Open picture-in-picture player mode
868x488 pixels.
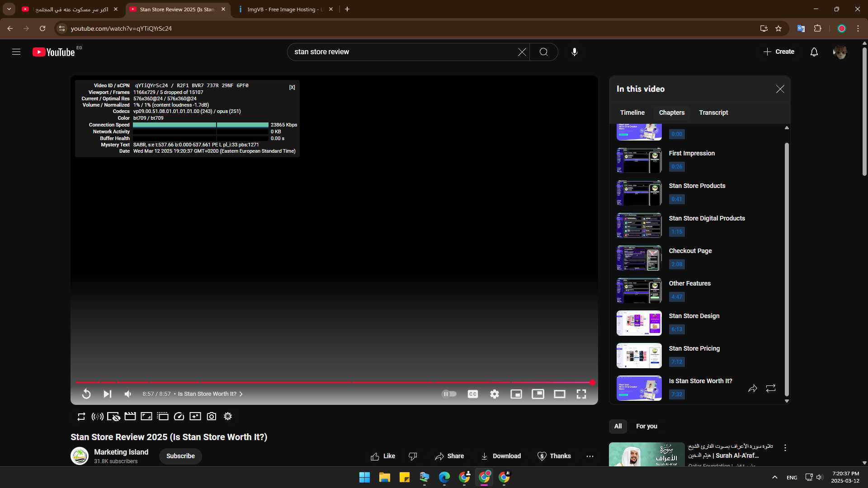(538, 394)
